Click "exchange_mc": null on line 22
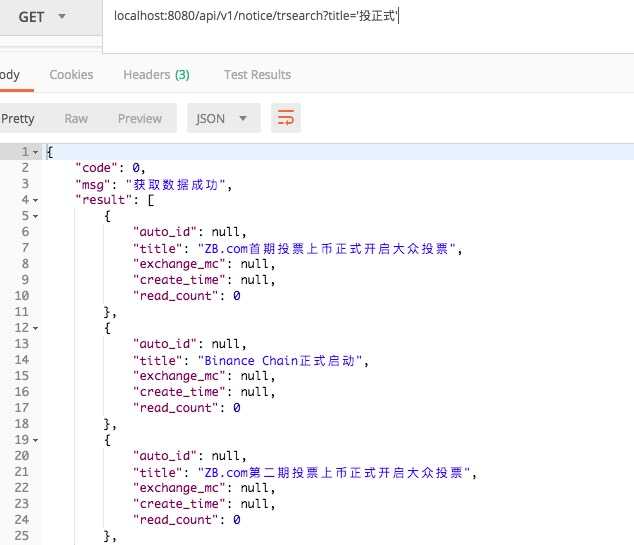 tap(204, 488)
